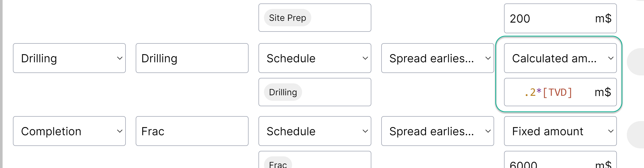Expand the Fixed amount dropdown

(x=560, y=131)
